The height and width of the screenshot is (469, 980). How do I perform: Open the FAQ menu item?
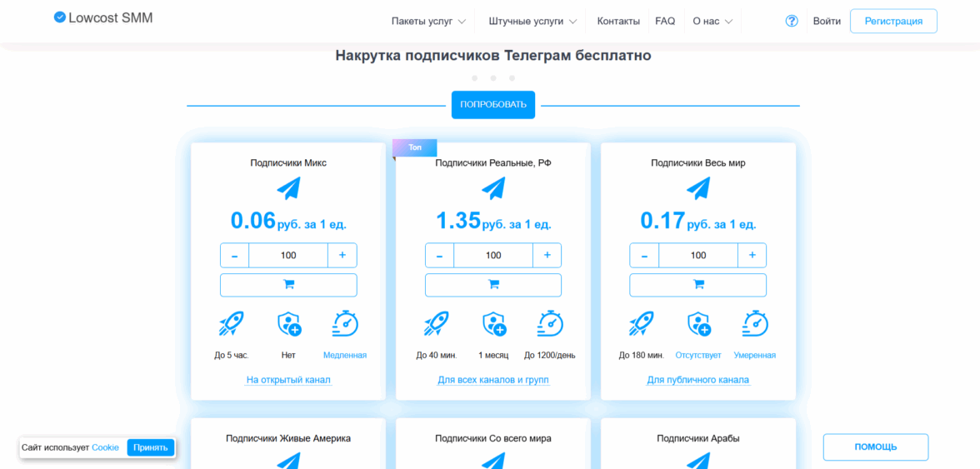(x=665, y=22)
